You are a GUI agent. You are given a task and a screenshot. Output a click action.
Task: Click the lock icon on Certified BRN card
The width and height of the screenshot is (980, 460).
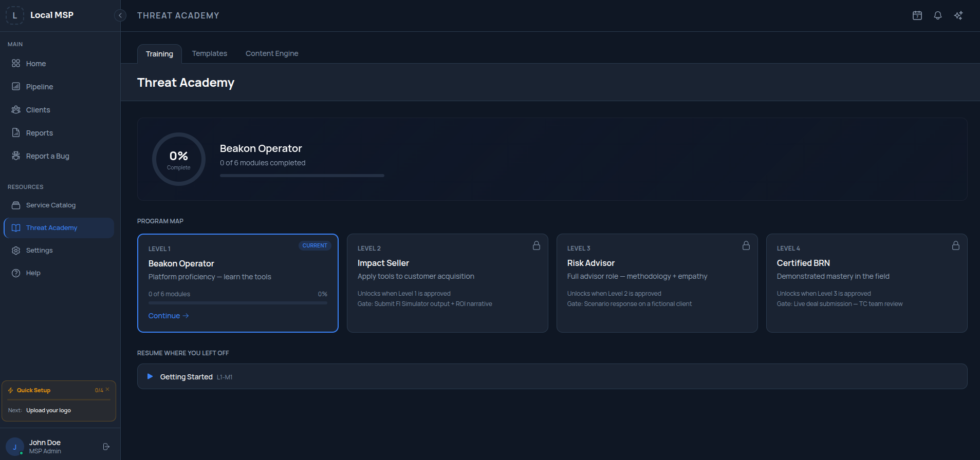click(956, 245)
